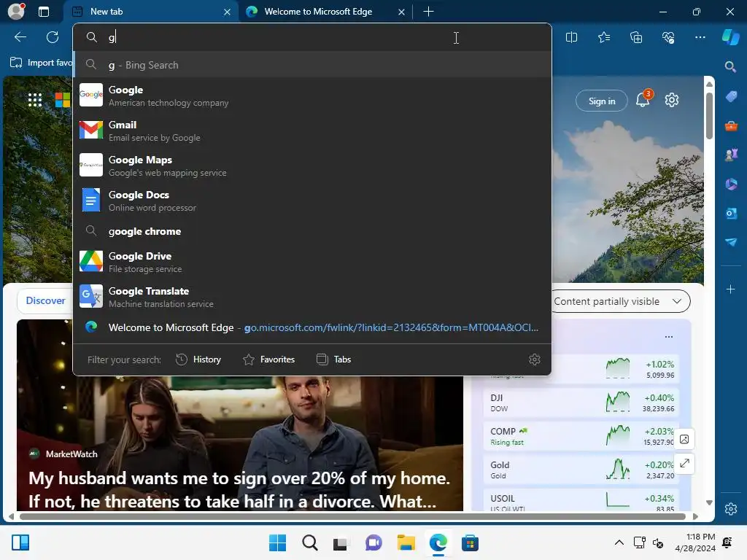The height and width of the screenshot is (560, 747).
Task: Open the sidebar Tools briefcase icon
Action: [x=731, y=125]
